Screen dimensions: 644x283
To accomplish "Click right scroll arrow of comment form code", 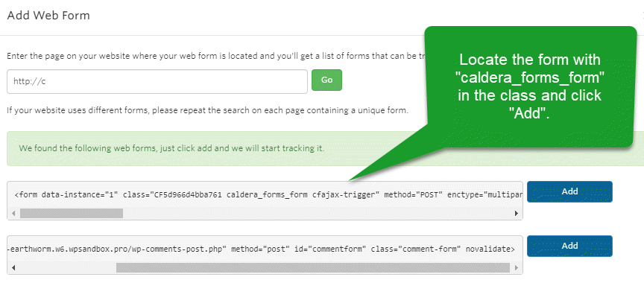I will [x=517, y=268].
